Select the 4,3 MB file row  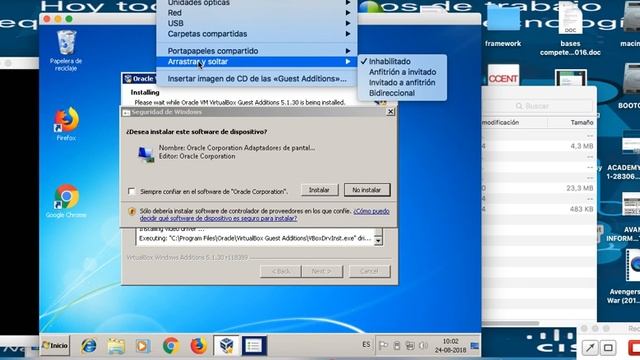click(x=539, y=146)
